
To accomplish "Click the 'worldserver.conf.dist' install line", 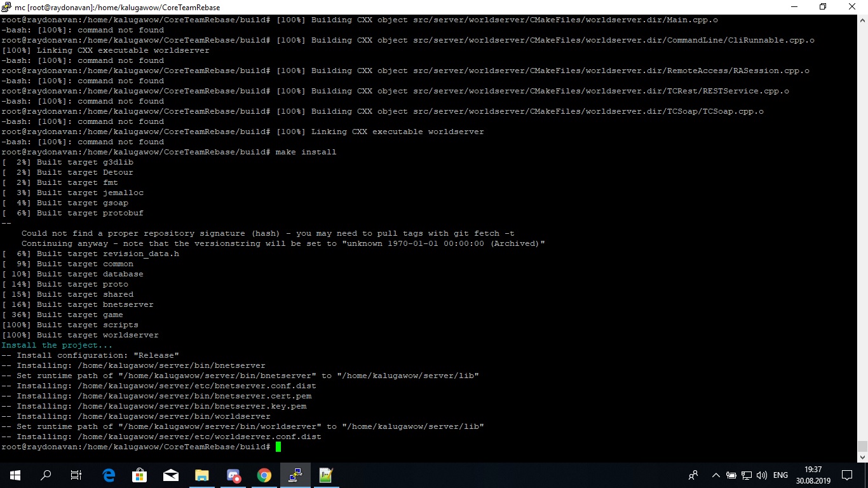I will (161, 437).
